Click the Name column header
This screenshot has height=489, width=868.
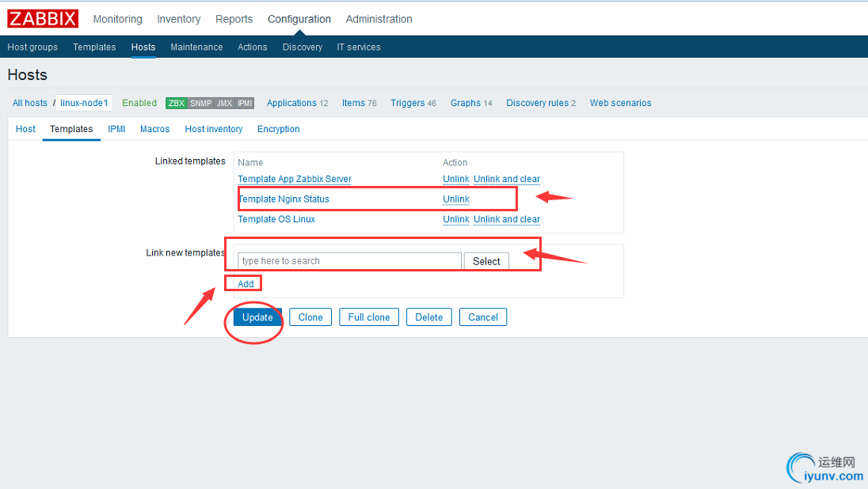click(250, 163)
